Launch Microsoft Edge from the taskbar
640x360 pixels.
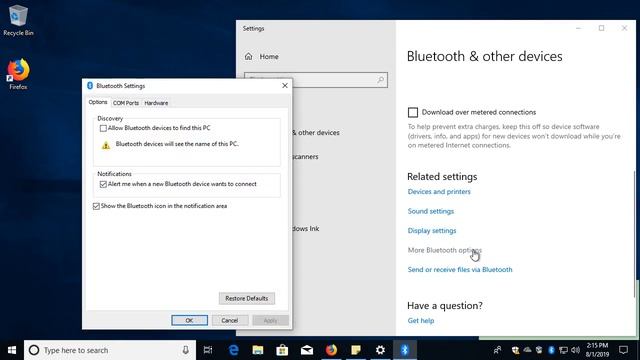(x=233, y=350)
